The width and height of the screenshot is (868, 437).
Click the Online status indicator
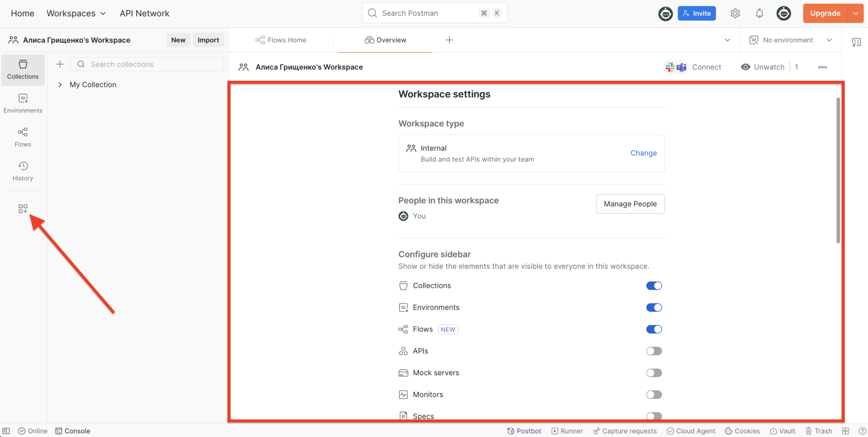pyautogui.click(x=33, y=431)
